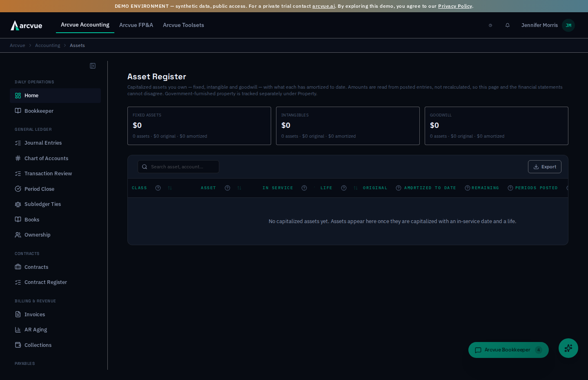Sort by Class column arrows
Image resolution: width=588 pixels, height=380 pixels.
[x=170, y=188]
